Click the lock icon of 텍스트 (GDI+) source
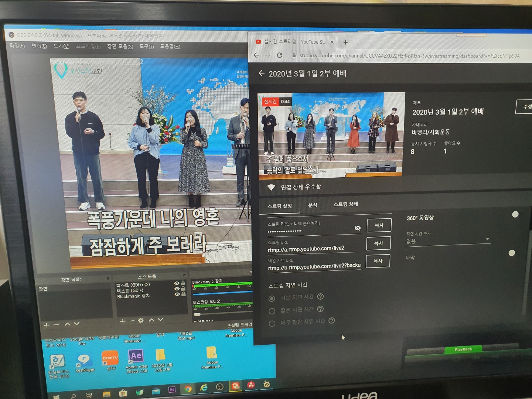This screenshot has height=399, width=532. (x=183, y=288)
